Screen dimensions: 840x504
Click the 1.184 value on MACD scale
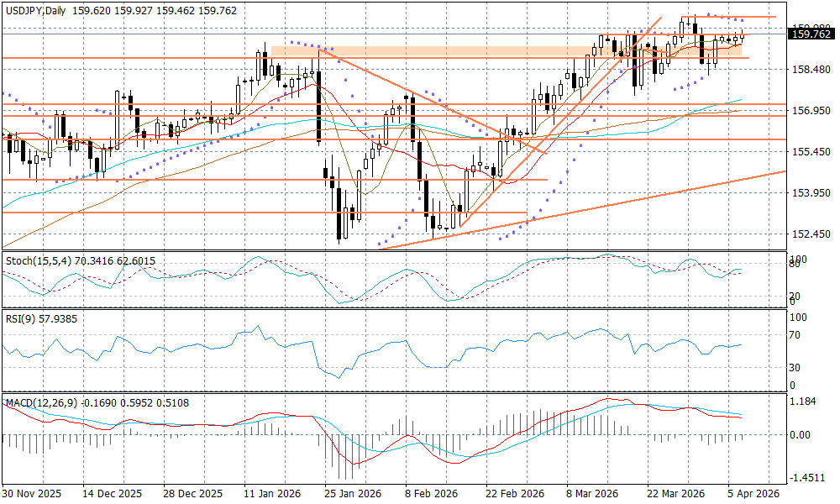(x=805, y=402)
